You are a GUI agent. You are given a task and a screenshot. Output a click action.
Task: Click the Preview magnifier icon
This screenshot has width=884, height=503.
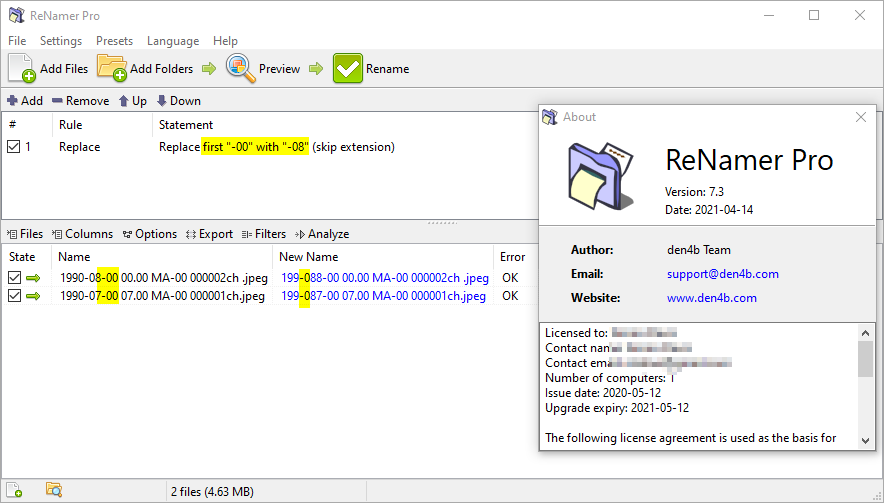click(x=241, y=68)
